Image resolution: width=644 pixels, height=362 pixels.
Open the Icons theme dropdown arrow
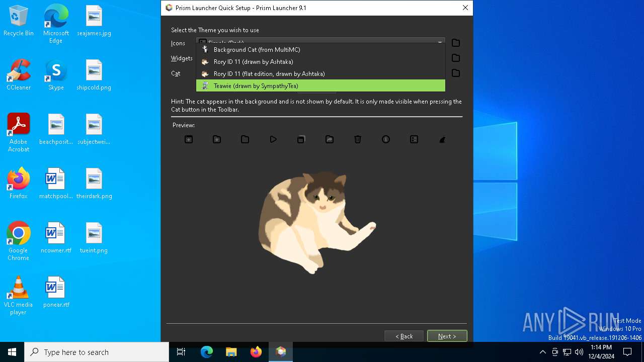point(440,42)
